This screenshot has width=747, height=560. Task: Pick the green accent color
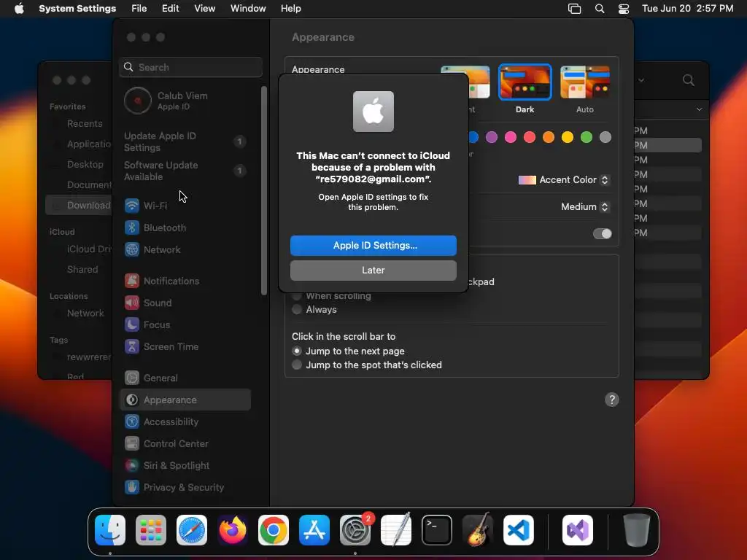tap(587, 138)
